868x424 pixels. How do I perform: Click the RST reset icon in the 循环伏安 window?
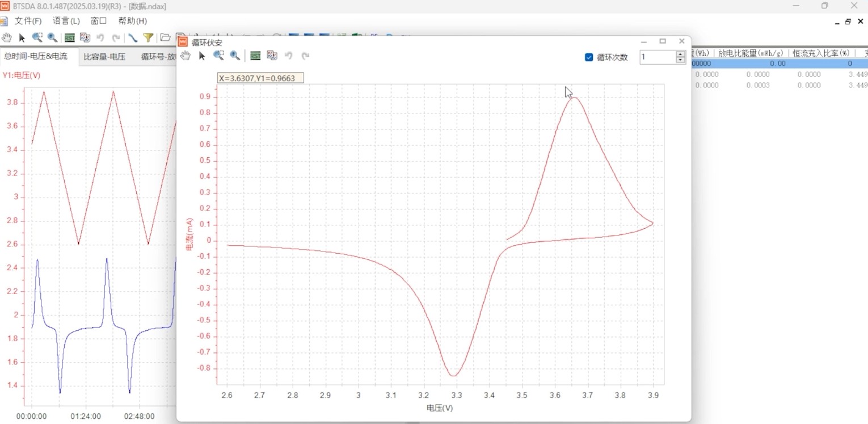255,56
